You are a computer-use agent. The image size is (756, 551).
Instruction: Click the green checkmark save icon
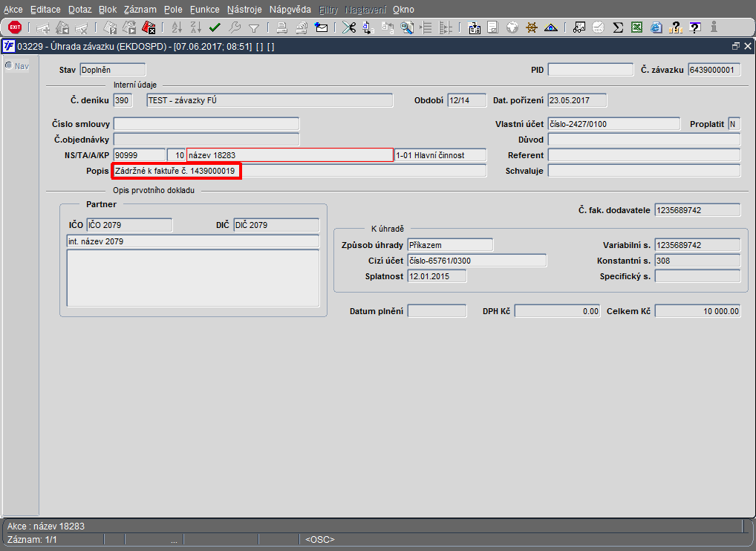pos(215,28)
